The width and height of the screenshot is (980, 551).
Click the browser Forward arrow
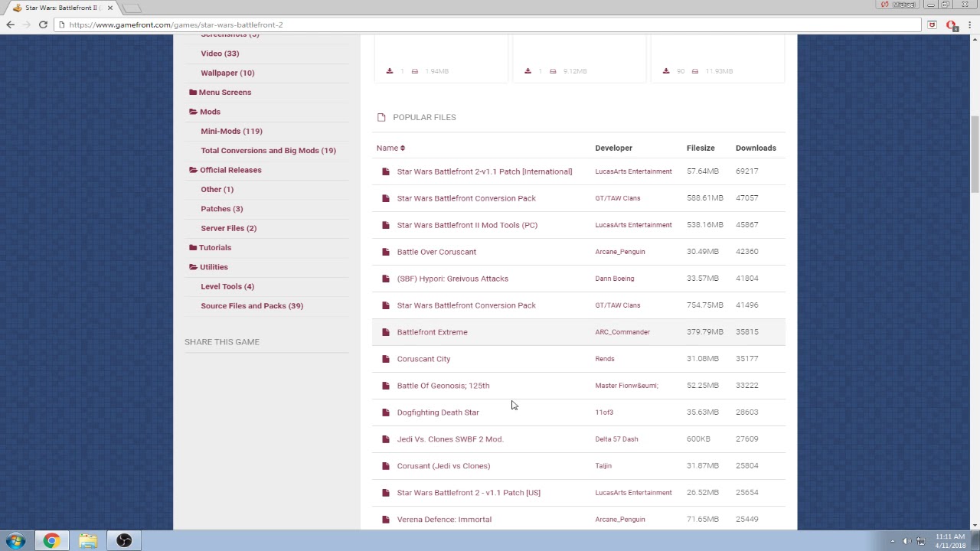[27, 24]
